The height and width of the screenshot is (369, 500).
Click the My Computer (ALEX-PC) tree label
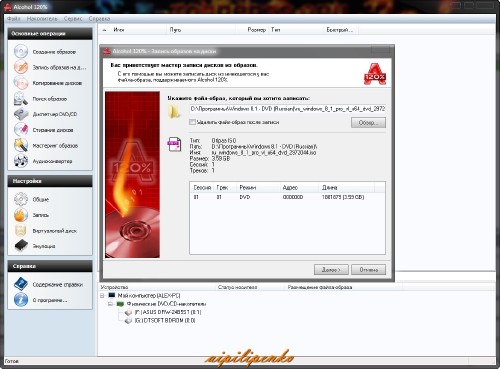click(149, 296)
